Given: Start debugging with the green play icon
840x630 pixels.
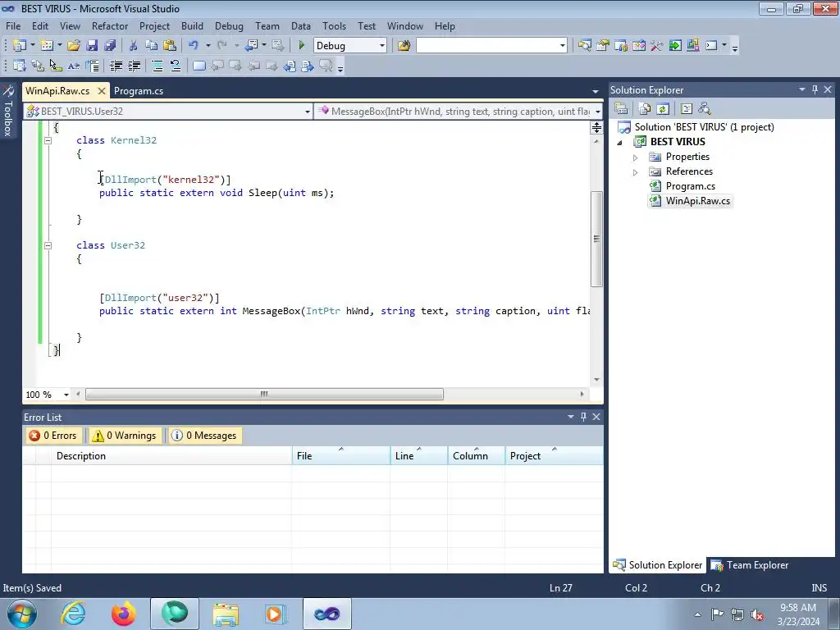Looking at the screenshot, I should click(302, 46).
